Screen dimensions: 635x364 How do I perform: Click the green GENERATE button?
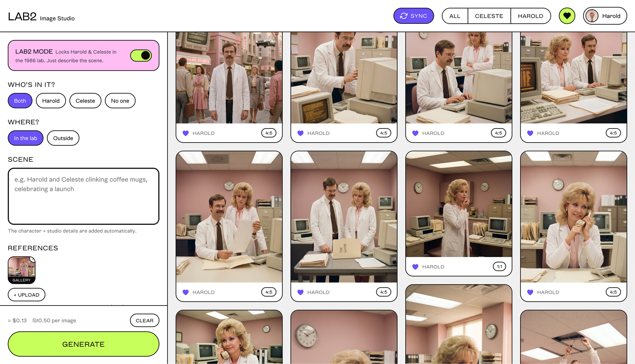pyautogui.click(x=83, y=344)
